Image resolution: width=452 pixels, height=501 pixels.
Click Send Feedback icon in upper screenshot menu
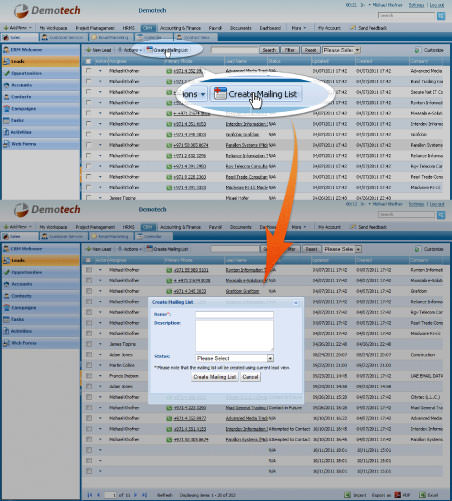point(353,28)
